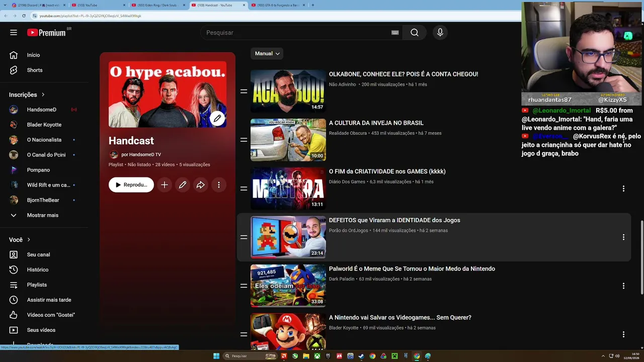Open Diário Dos Games channel link
This screenshot has height=362, width=644.
[347, 182]
